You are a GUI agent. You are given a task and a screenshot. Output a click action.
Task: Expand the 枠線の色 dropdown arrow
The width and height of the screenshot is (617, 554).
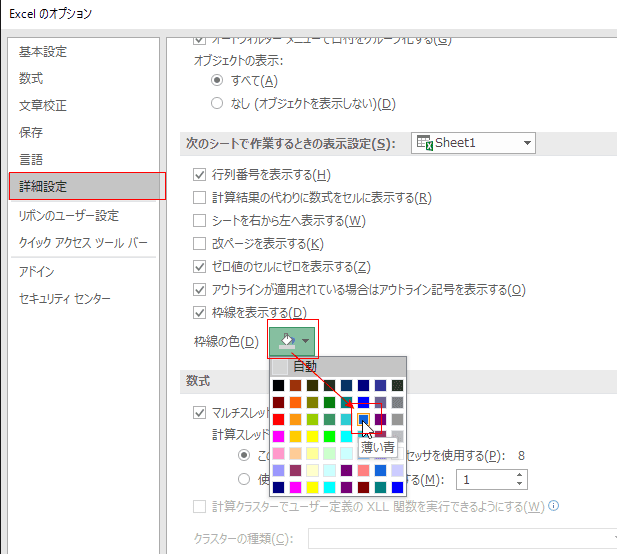(305, 341)
